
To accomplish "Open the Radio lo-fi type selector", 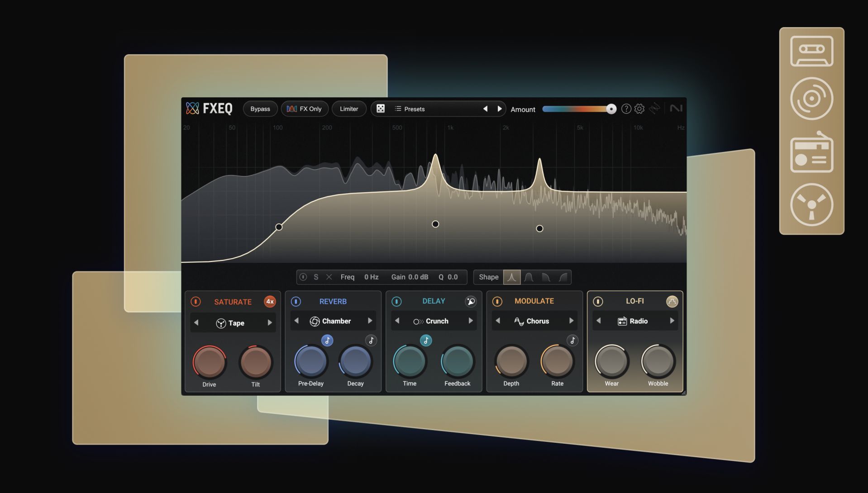I will pyautogui.click(x=635, y=321).
